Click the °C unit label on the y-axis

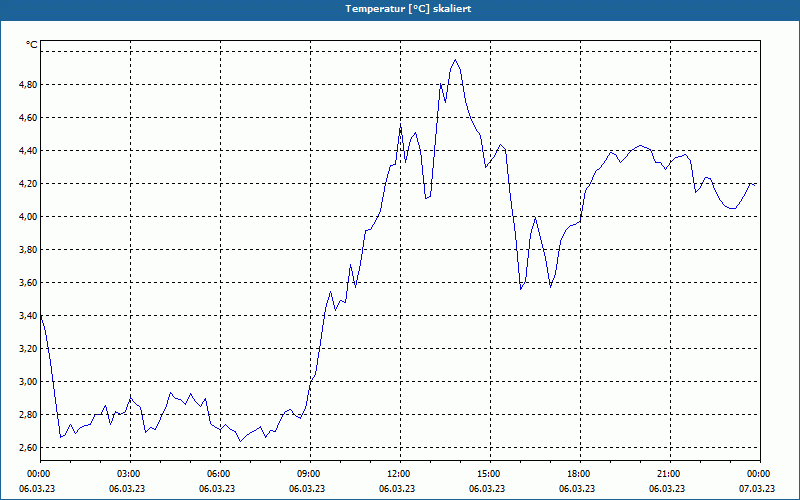pos(32,45)
